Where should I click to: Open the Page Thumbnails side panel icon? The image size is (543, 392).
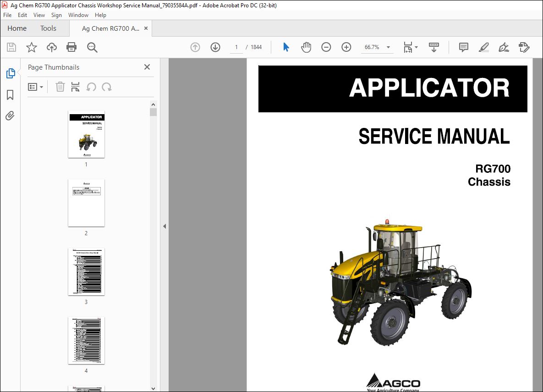click(x=11, y=73)
